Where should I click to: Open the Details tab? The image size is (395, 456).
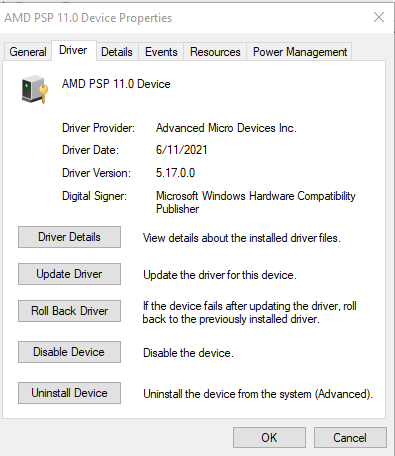pyautogui.click(x=117, y=52)
